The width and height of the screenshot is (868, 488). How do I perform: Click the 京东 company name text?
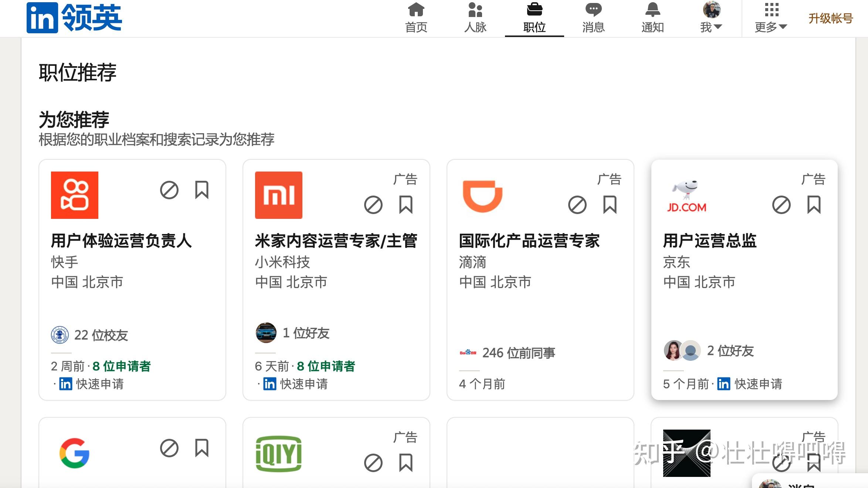[677, 262]
